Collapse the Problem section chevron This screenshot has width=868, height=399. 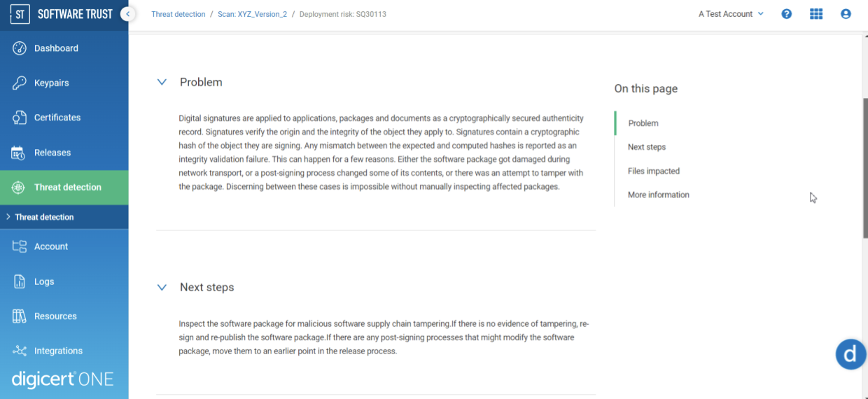point(162,82)
